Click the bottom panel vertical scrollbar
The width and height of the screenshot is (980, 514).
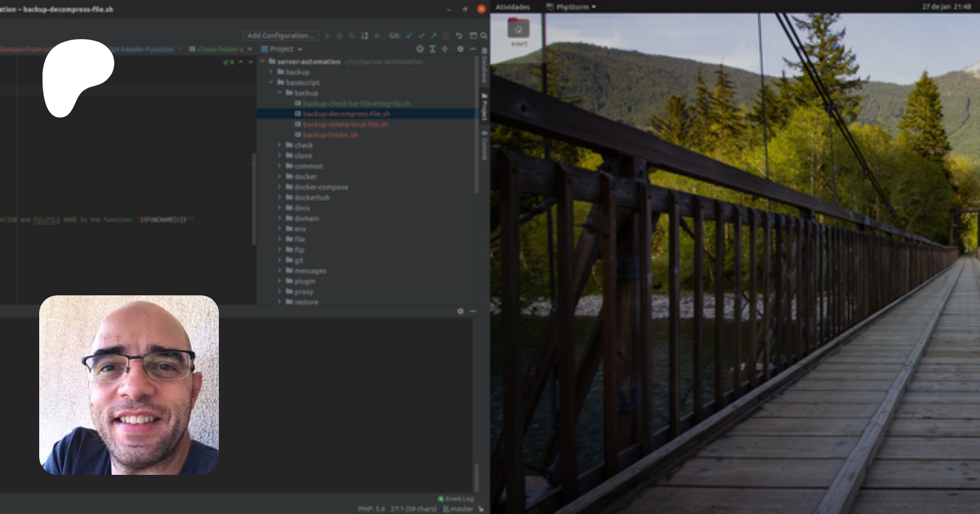tap(477, 478)
